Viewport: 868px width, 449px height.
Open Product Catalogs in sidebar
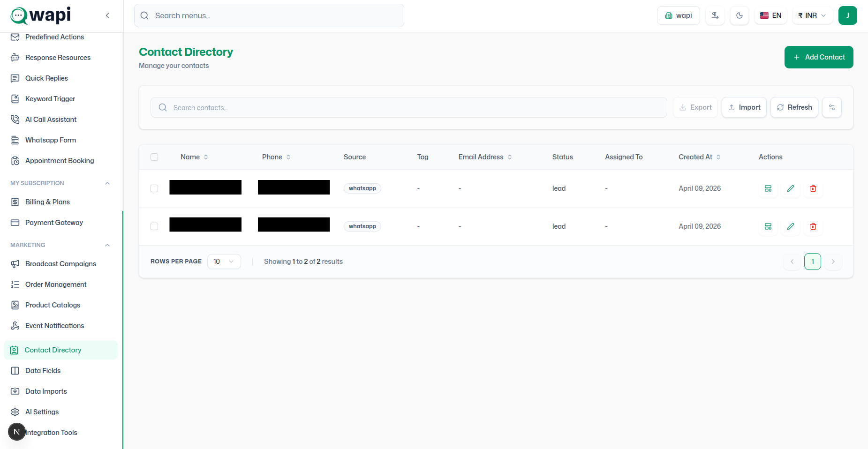60,305
